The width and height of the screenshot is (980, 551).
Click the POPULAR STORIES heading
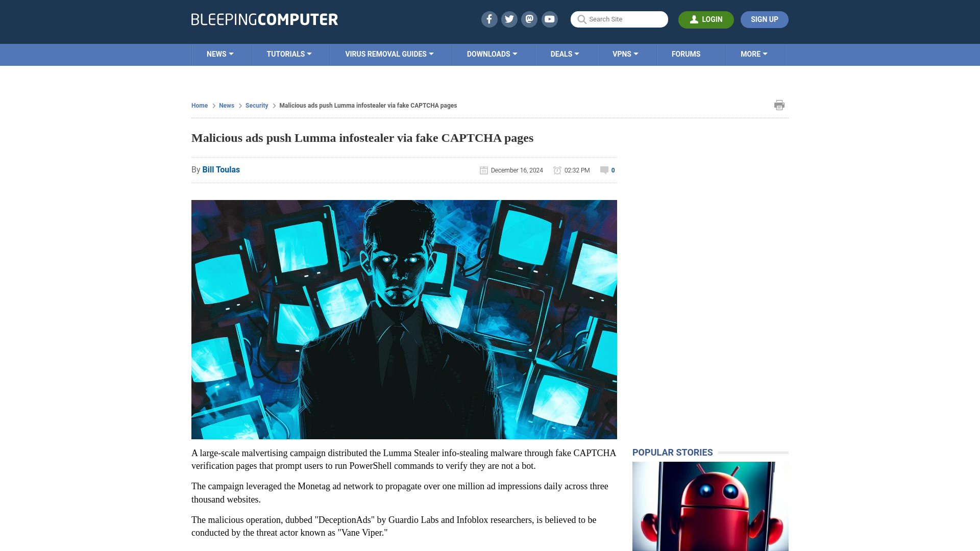(x=672, y=453)
